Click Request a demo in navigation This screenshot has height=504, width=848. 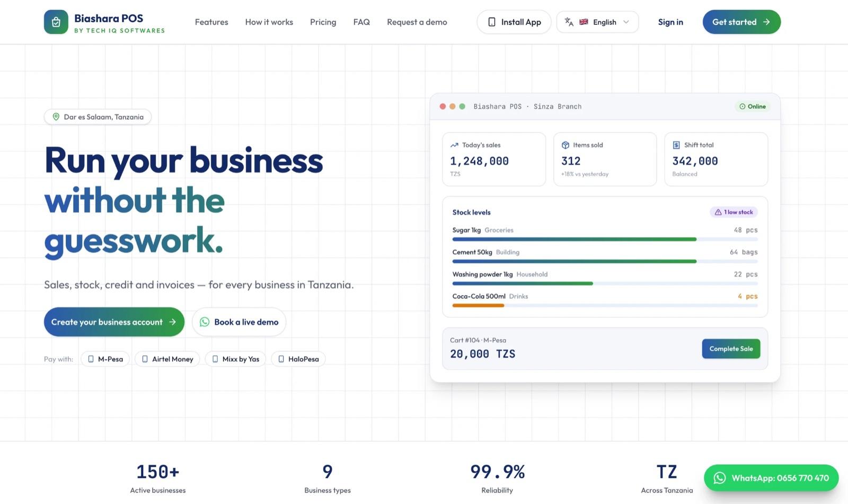tap(417, 22)
